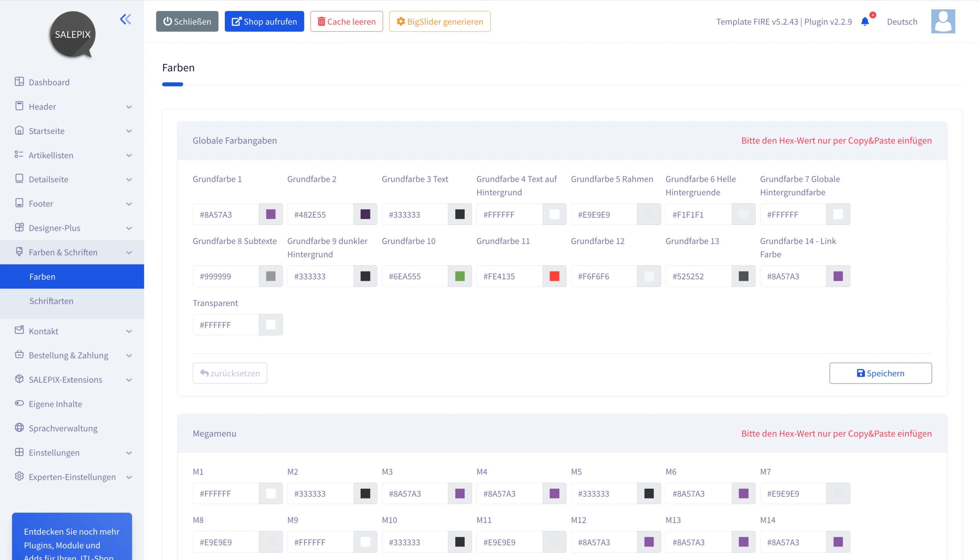979x560 pixels.
Task: Open Grundfarbe 14 Link Farbe swatch
Action: pos(838,276)
